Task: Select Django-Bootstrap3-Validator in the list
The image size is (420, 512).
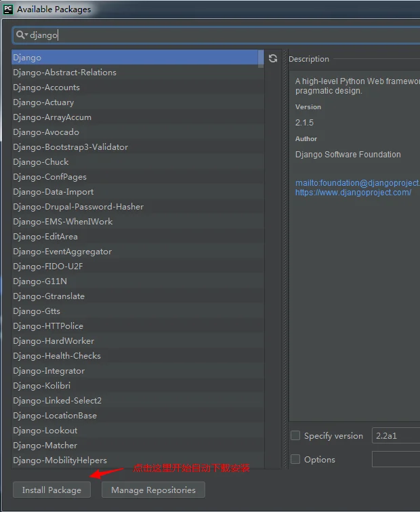Action: 138,147
